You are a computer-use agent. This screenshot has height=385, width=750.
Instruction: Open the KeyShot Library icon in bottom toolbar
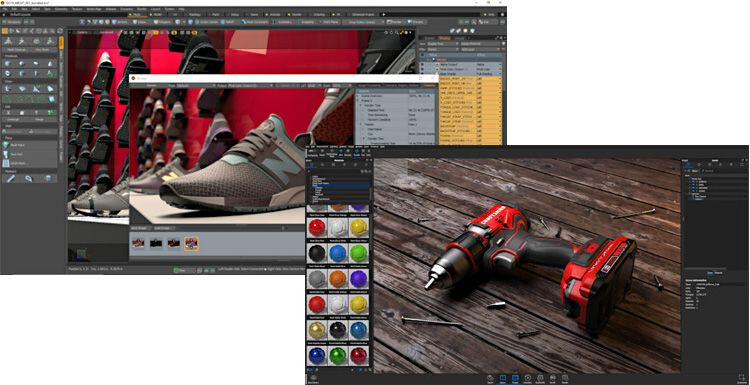coord(503,378)
